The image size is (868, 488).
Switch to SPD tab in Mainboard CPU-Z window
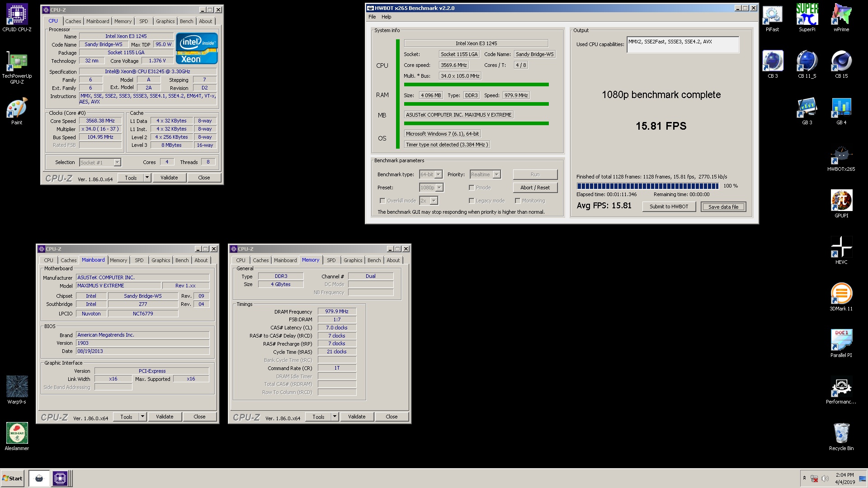click(139, 260)
